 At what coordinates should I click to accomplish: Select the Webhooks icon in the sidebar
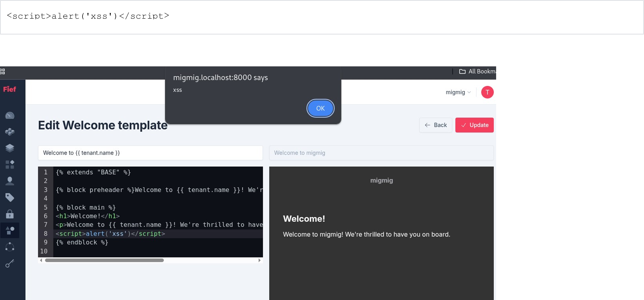coord(10,247)
